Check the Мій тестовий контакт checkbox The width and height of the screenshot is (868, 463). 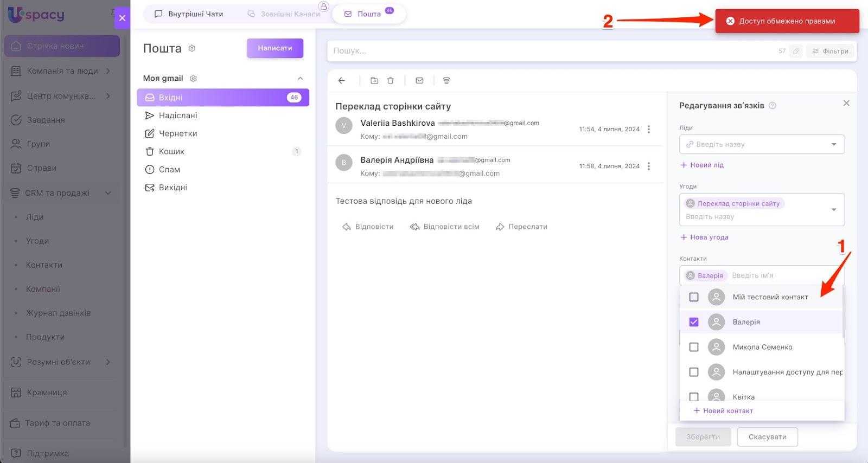click(x=694, y=297)
